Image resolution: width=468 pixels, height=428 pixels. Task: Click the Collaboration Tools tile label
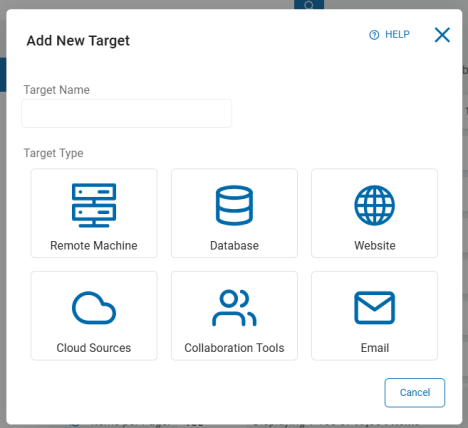tap(234, 348)
